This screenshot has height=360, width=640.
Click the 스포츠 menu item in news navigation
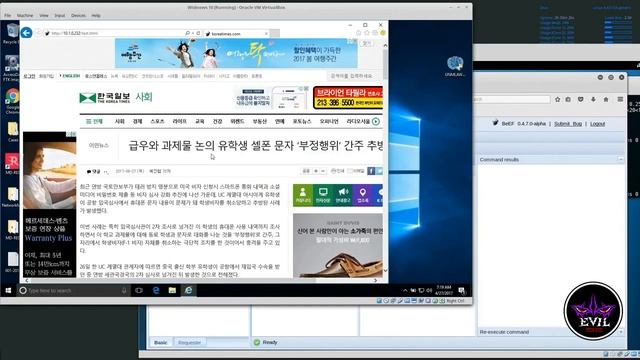click(157, 122)
